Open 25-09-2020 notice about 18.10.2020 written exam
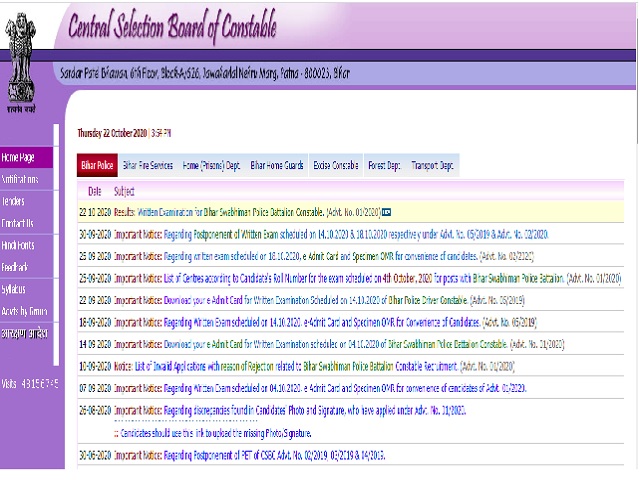Viewport: 640px width, 480px height. click(324, 257)
